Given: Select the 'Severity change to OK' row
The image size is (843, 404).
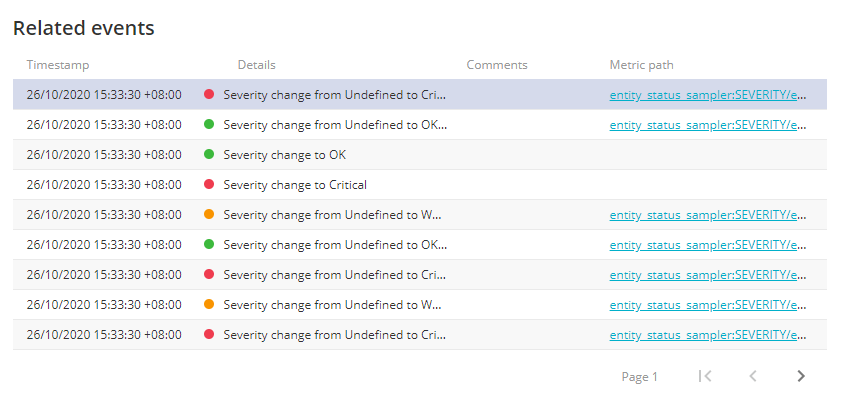Looking at the screenshot, I should (x=420, y=155).
